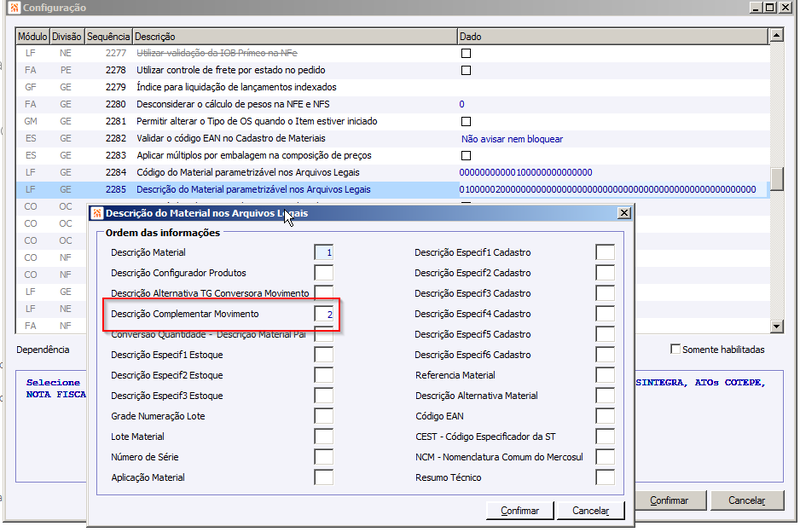Click the Número de Série field
800x532 pixels.
click(323, 457)
